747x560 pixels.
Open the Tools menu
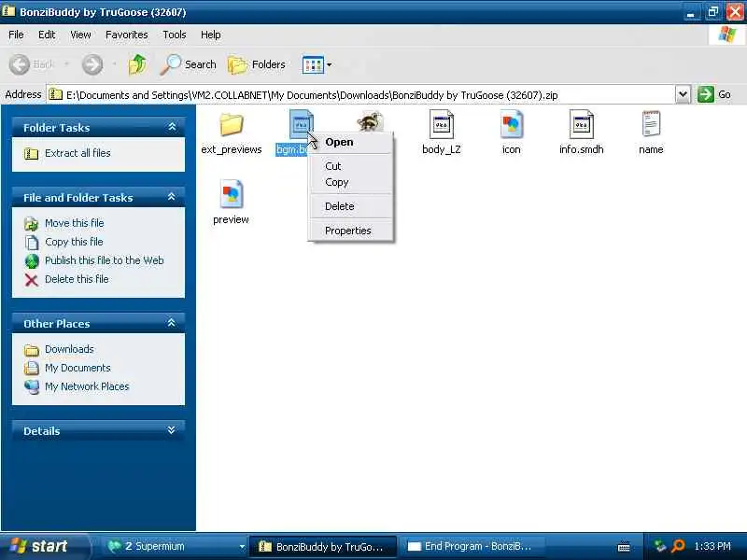[x=175, y=35]
